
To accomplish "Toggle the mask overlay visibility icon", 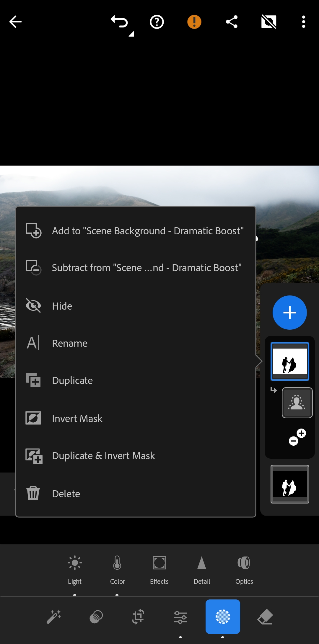I will 268,22.
